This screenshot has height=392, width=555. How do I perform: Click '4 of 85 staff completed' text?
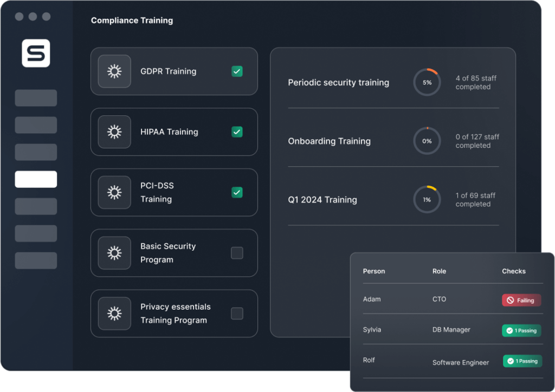pos(476,82)
